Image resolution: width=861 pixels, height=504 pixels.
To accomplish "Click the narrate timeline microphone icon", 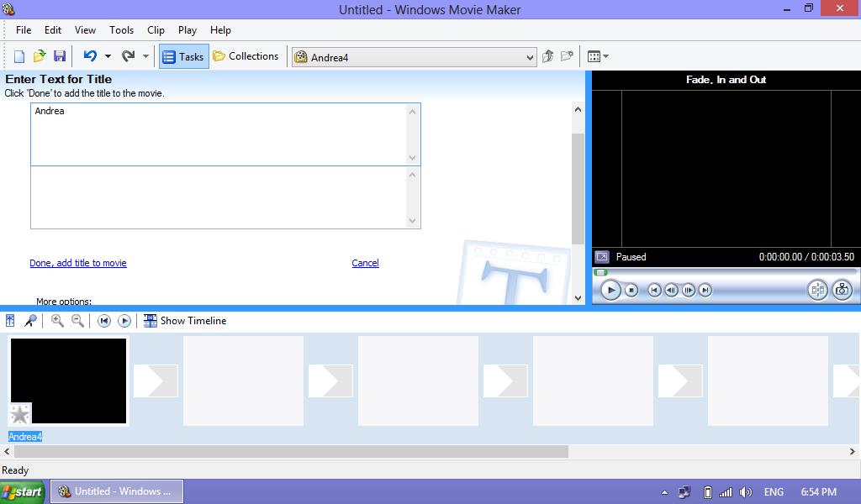I will 31,321.
